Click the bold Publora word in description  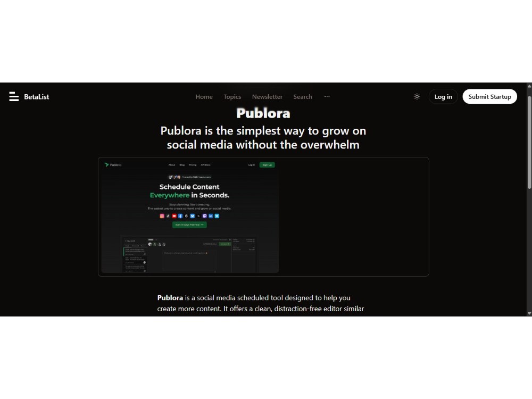pyautogui.click(x=170, y=298)
